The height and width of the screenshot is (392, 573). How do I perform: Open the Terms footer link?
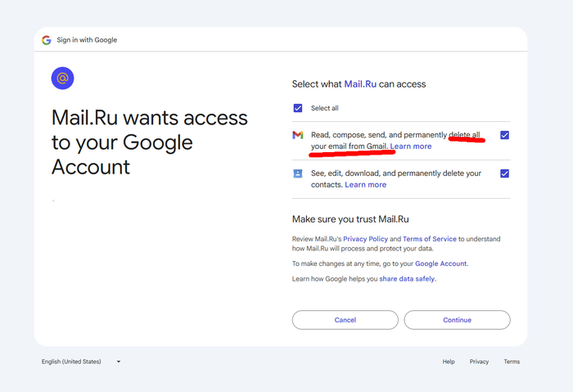pyautogui.click(x=512, y=362)
